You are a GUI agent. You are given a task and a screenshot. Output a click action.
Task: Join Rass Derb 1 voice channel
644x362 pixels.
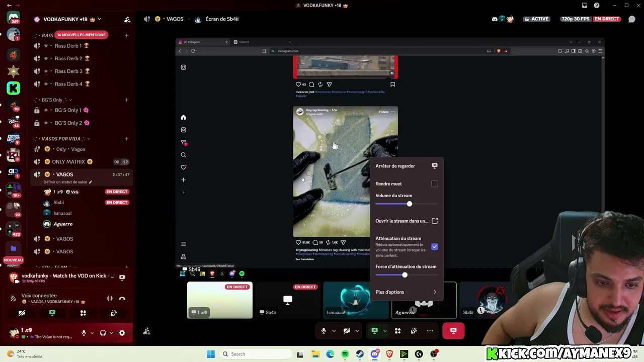[x=81, y=46]
